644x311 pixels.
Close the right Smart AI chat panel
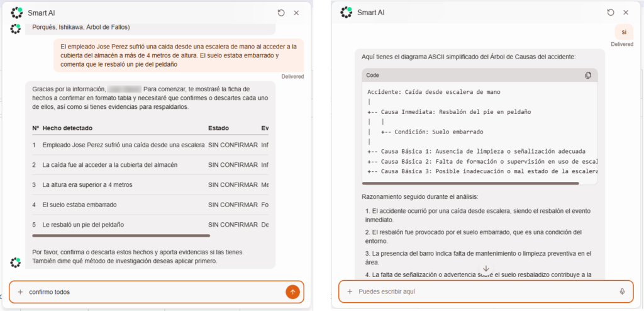pyautogui.click(x=626, y=13)
